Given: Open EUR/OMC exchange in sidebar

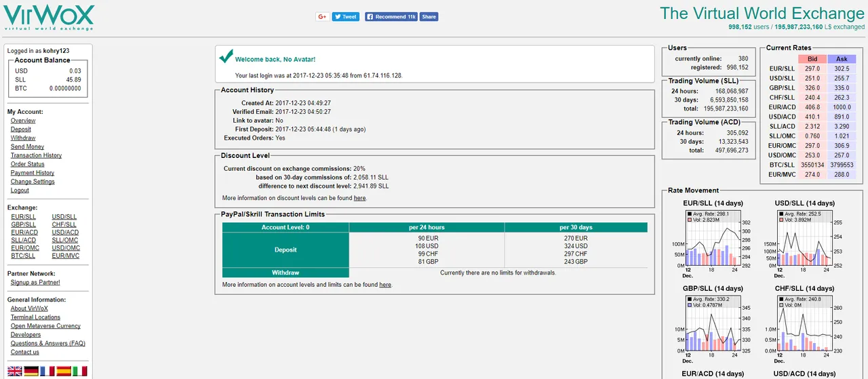Looking at the screenshot, I should point(25,248).
